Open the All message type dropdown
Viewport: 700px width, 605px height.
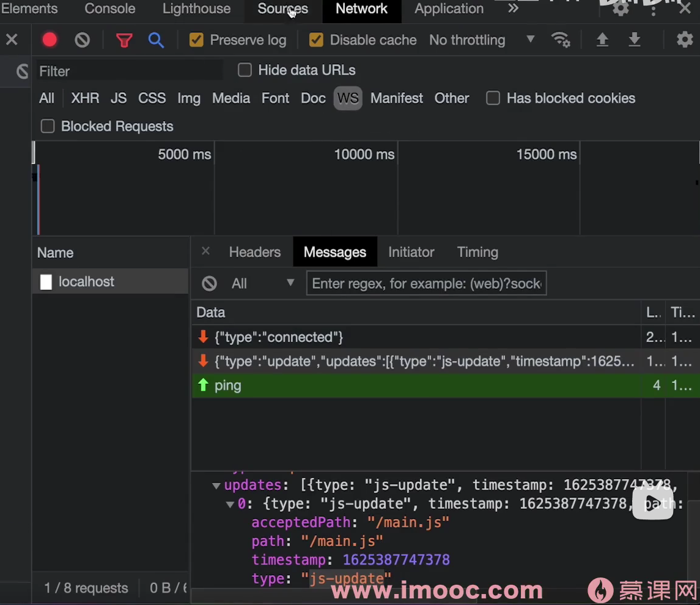pyautogui.click(x=262, y=284)
